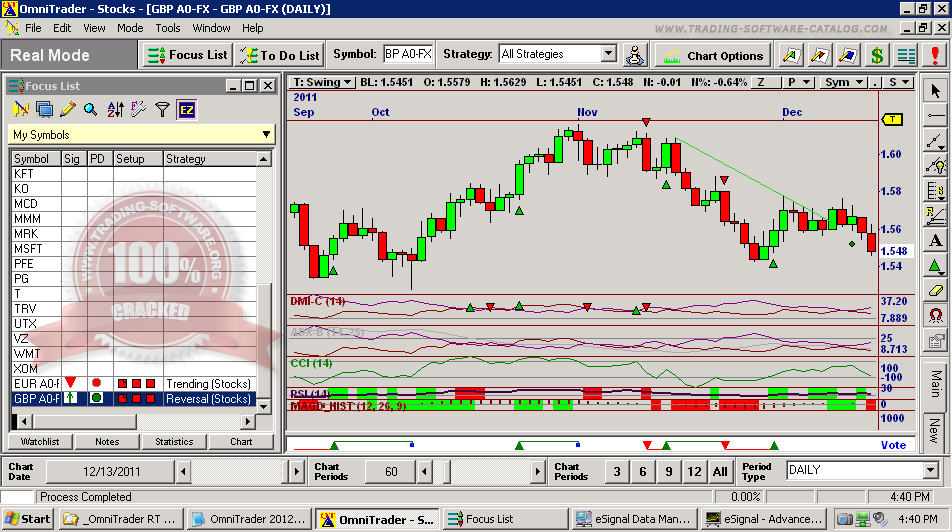Screen dimensions: 952x532
Task: Select the eraser tool in right toolbar
Action: (x=935, y=291)
